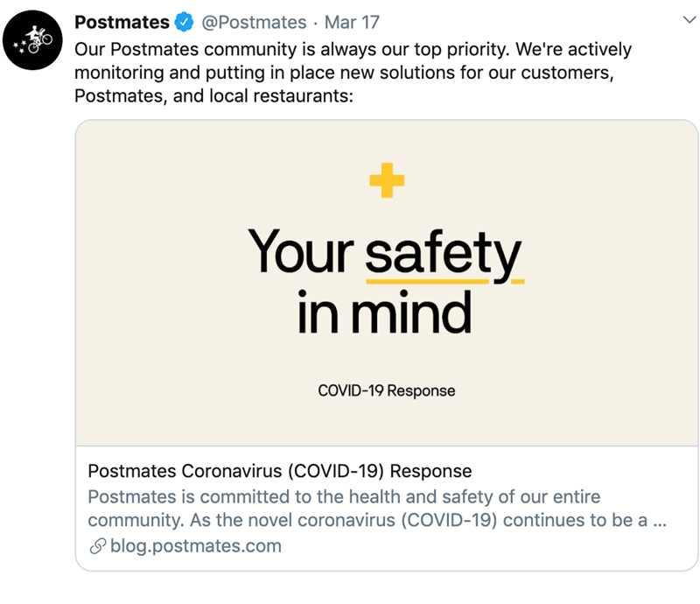Viewport: 700px width, 604px height.
Task: Click the card description starting "Postmates is committed"
Action: tap(344, 497)
